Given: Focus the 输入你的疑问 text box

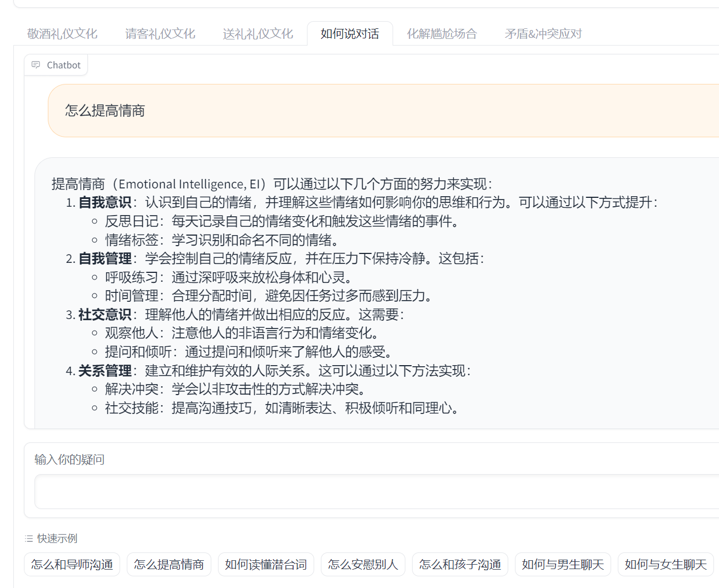Looking at the screenshot, I should 377,492.
